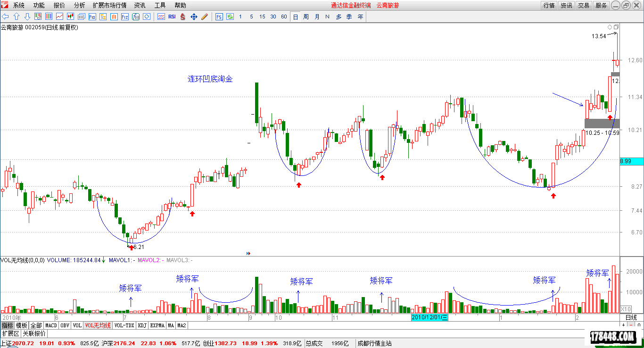The height and width of the screenshot is (348, 644).
Task: Open the 资讯 menu in menu bar
Action: [x=140, y=5]
